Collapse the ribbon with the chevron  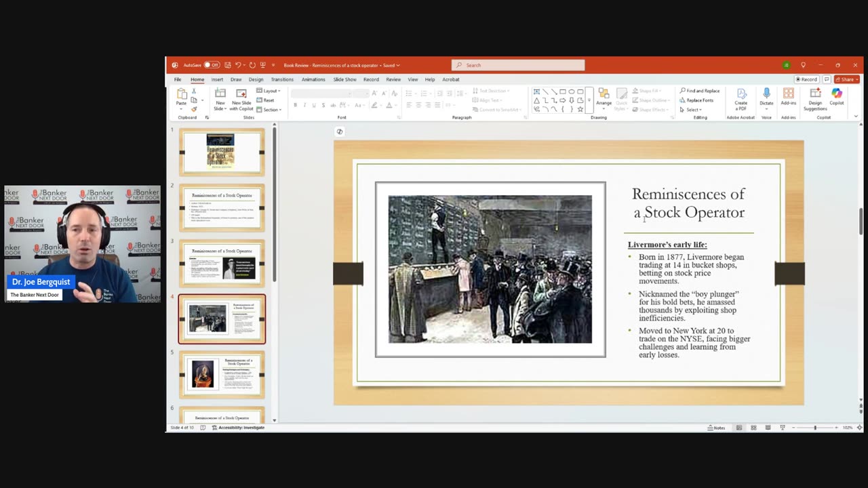(x=856, y=116)
